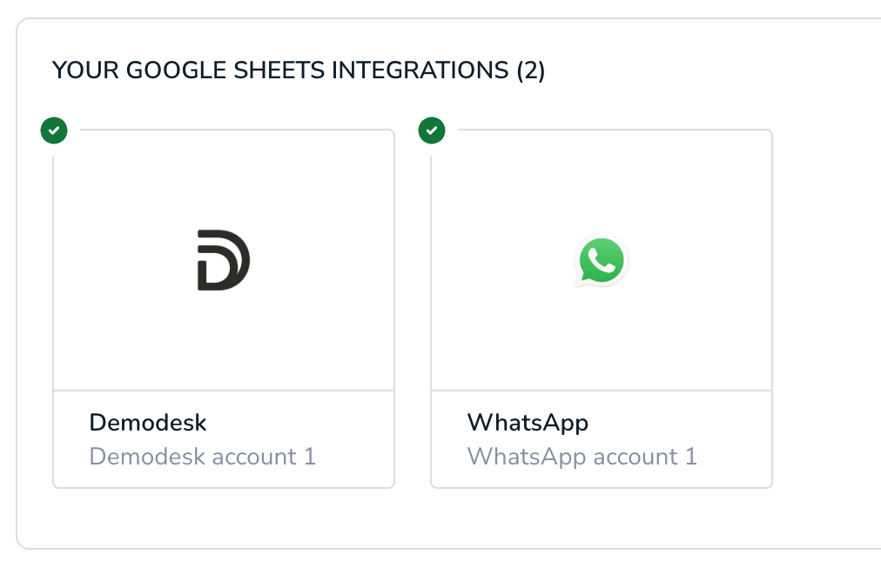Select 'WhatsApp account 1' label

pyautogui.click(x=582, y=456)
